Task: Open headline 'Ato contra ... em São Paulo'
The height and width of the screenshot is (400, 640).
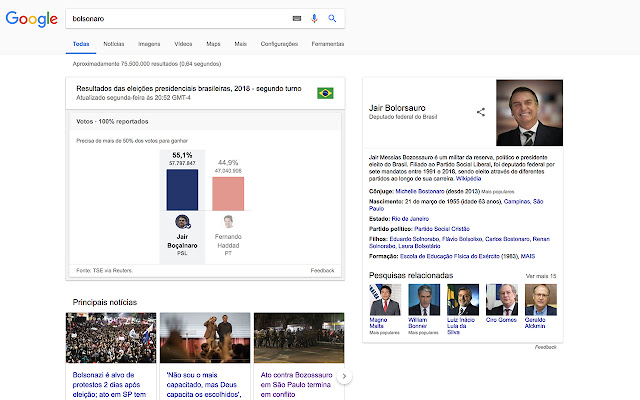Action: 297,385
